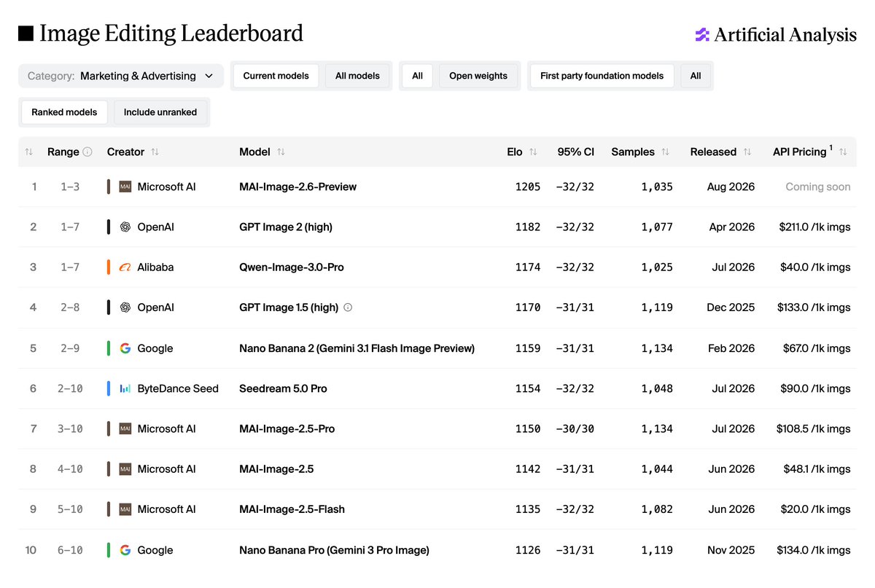The image size is (875, 588).
Task: Click Microsoft AI logo in MAI-Image-2.5-Flash row
Action: click(x=125, y=509)
